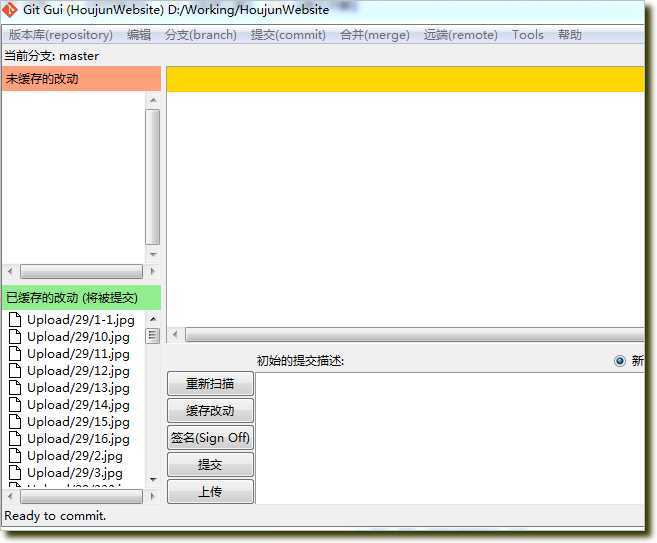Click the 签名(Sign Off) button
657x543 pixels.
210,438
